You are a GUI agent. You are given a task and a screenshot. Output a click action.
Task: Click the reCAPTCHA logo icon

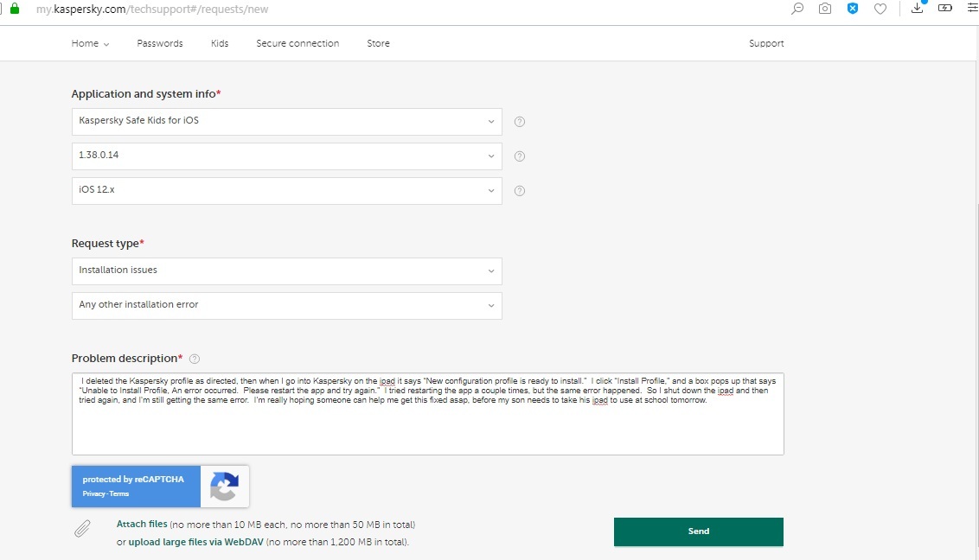click(224, 487)
